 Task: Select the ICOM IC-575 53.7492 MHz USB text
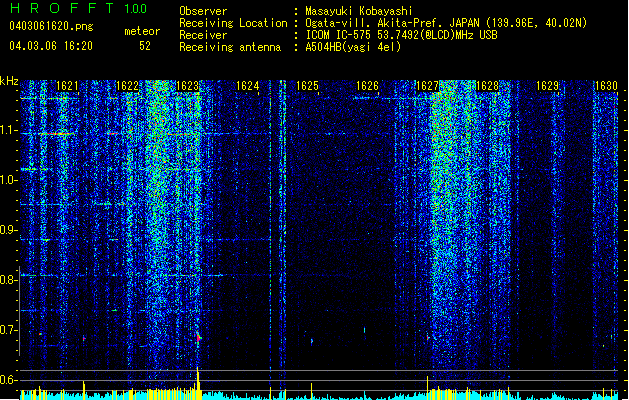(x=402, y=35)
